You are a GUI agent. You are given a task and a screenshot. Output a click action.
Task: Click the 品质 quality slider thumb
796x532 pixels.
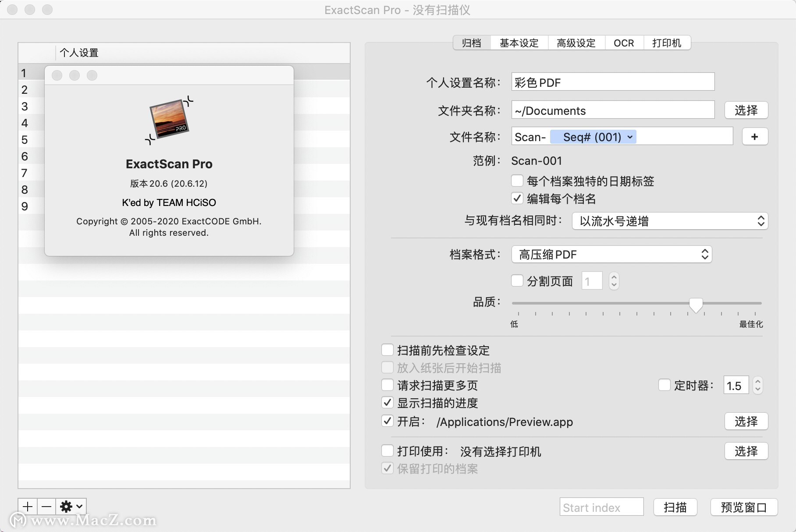(x=696, y=305)
